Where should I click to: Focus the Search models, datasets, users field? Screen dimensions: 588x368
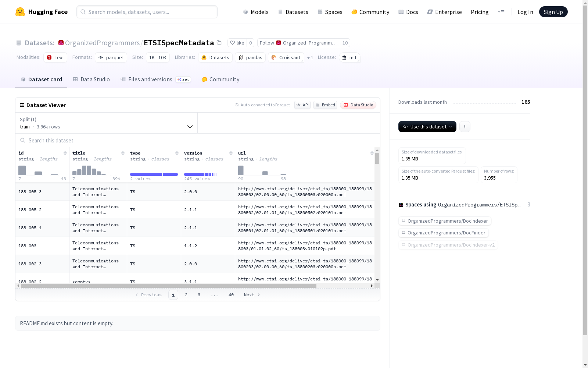[x=147, y=12]
